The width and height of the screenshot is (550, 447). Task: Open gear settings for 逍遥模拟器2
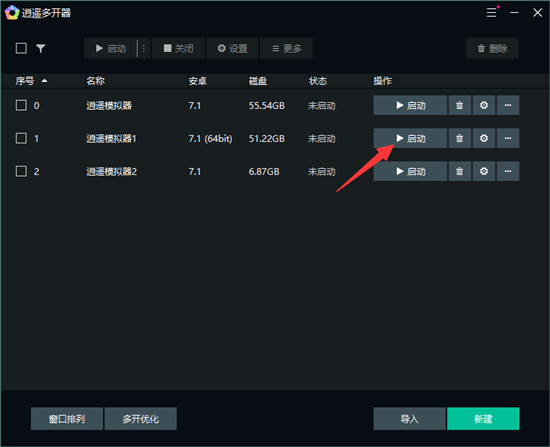(484, 171)
